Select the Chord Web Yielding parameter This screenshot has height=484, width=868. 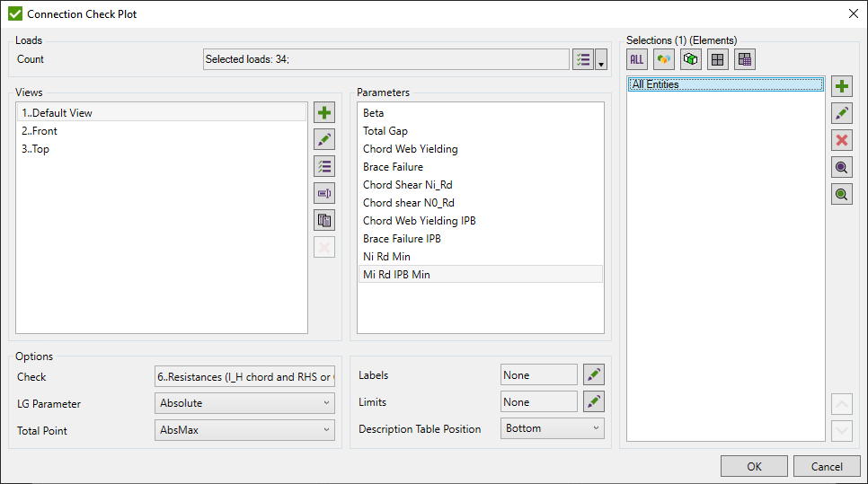410,149
